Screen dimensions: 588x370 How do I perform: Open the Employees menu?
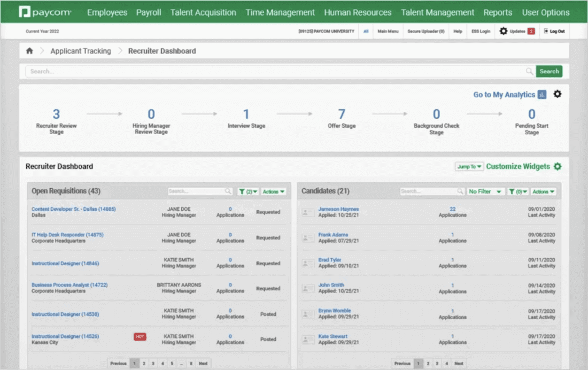107,12
